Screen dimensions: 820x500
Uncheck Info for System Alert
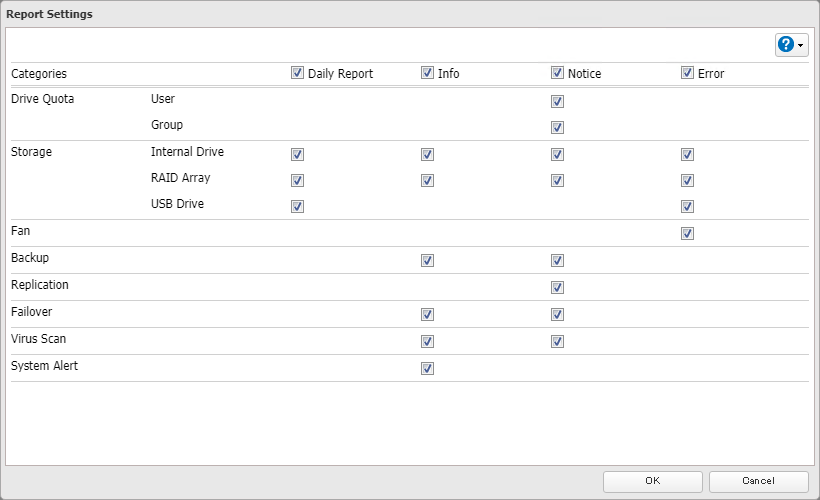pyautogui.click(x=427, y=368)
